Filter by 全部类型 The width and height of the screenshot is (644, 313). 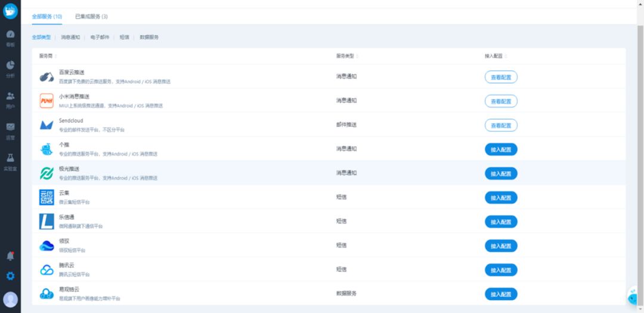click(41, 37)
